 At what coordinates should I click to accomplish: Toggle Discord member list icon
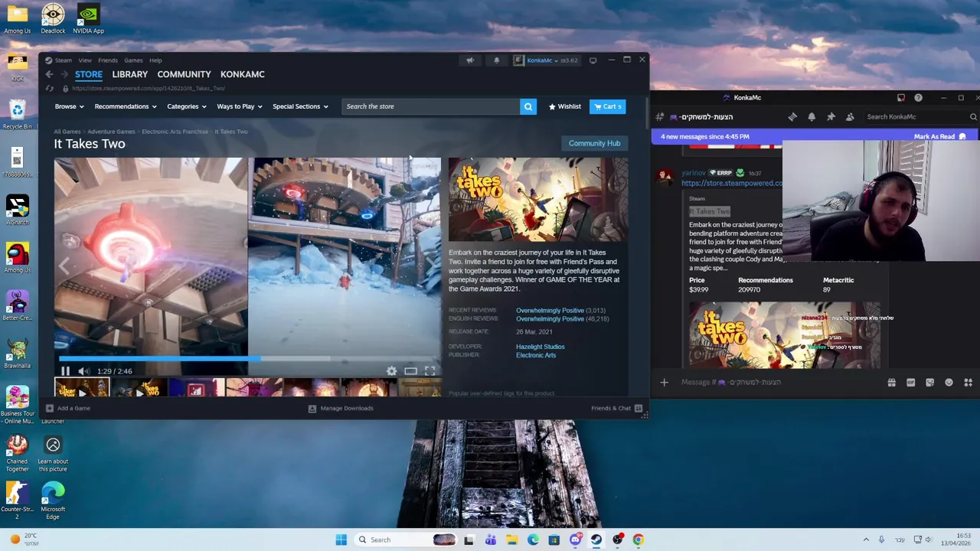click(850, 117)
